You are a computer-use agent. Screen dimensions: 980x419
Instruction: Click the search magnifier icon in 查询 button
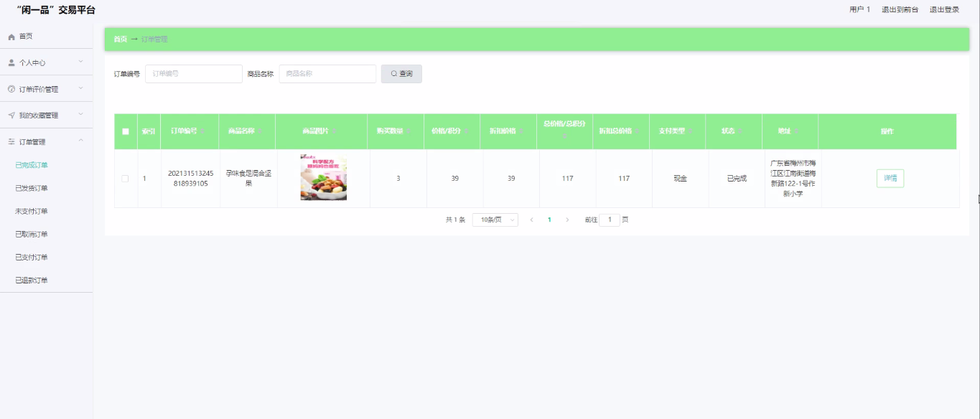tap(394, 74)
